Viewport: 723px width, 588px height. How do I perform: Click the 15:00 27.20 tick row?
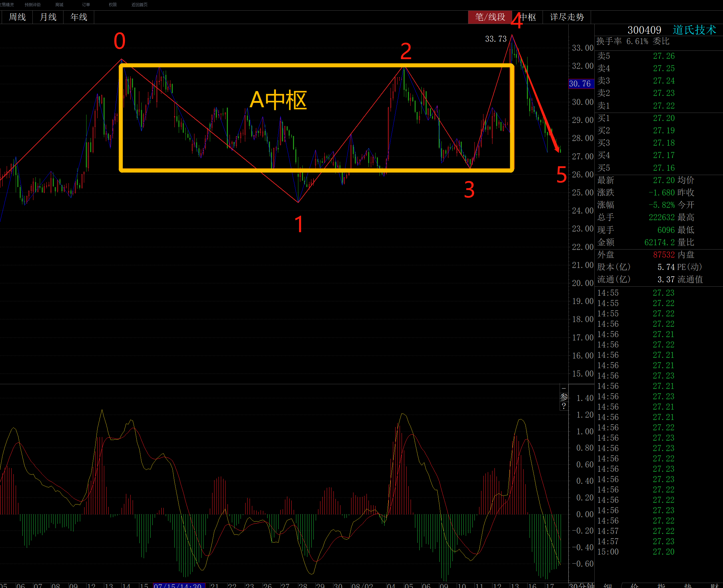[x=659, y=552]
